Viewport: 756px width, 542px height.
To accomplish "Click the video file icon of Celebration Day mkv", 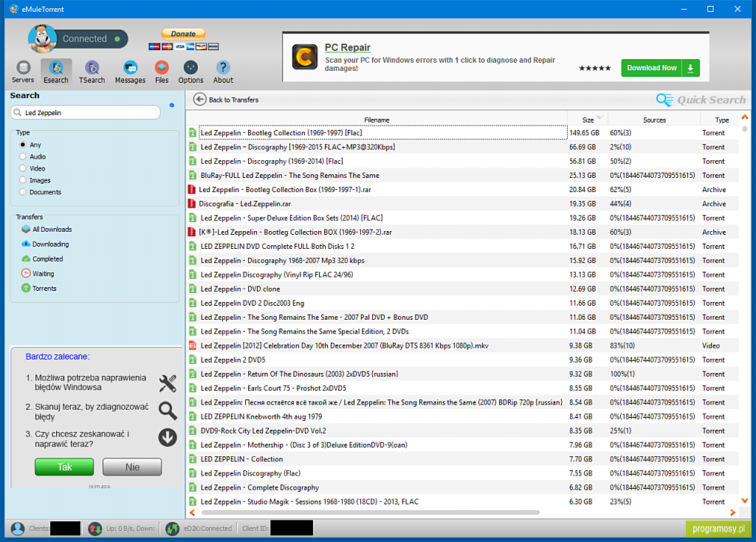I will [x=193, y=346].
